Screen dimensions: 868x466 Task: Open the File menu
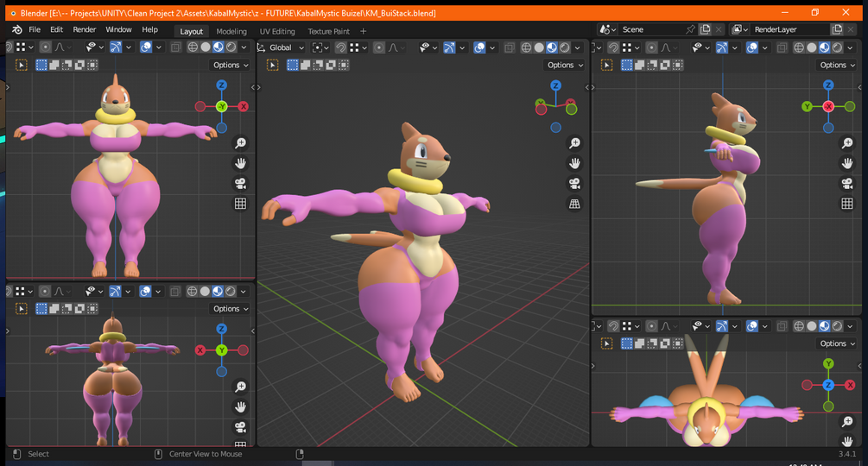click(35, 30)
